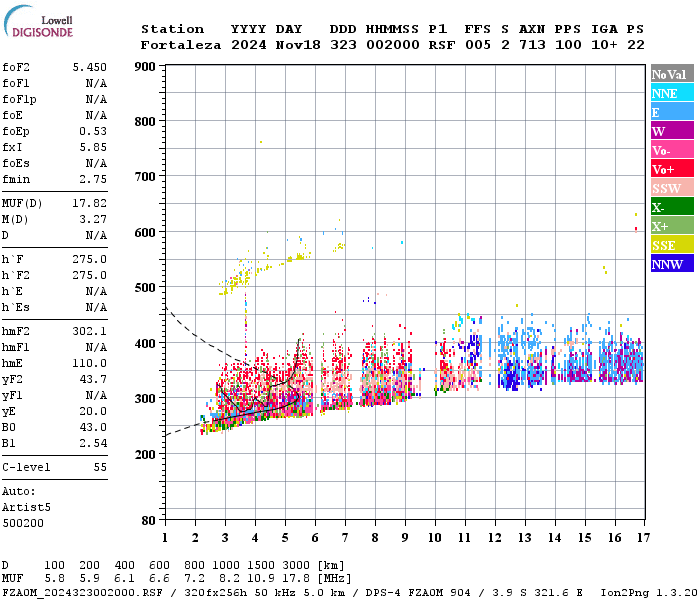Image resolution: width=700 pixels, height=600 pixels.
Task: Select the Vo- pink legend swatch
Action: pos(672,150)
